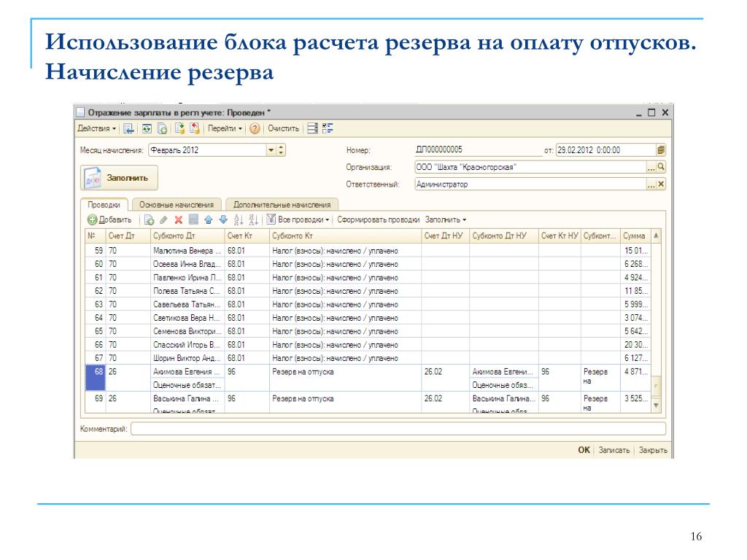The height and width of the screenshot is (560, 747).
Task: Open the Перейти dropdown menu
Action: 225,128
